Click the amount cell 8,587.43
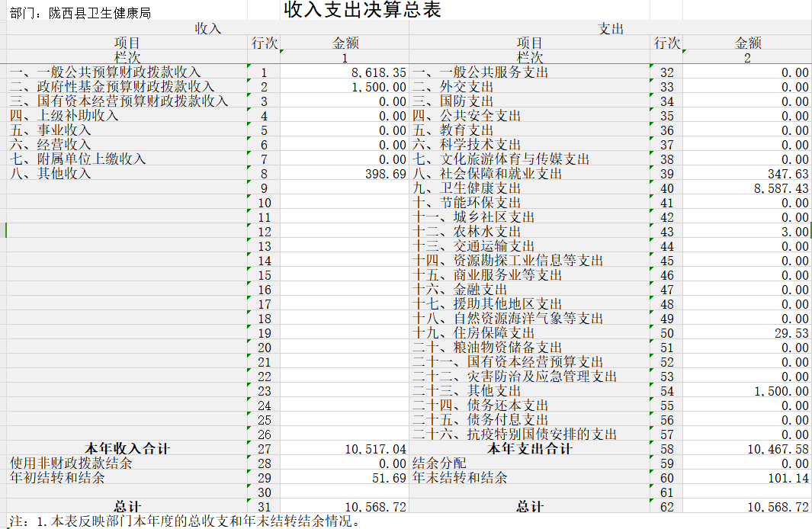Screen dimensions: 812x529 (x=781, y=189)
